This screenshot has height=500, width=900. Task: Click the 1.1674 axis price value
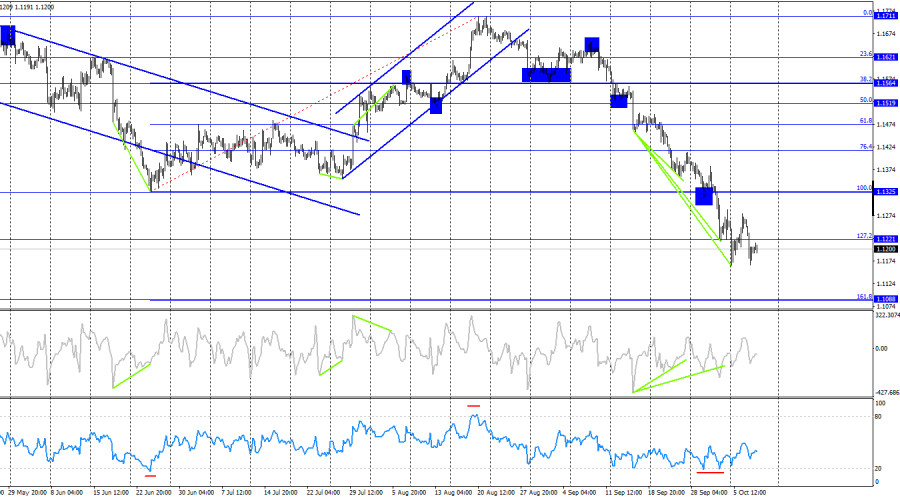click(886, 34)
